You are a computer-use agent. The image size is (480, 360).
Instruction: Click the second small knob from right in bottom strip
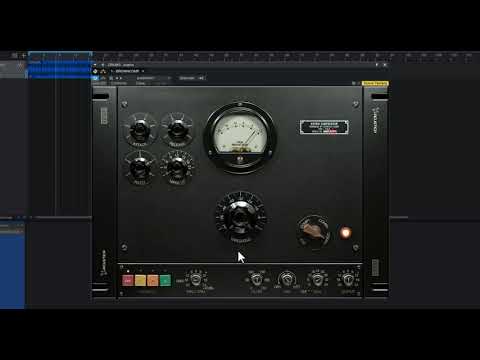(317, 279)
